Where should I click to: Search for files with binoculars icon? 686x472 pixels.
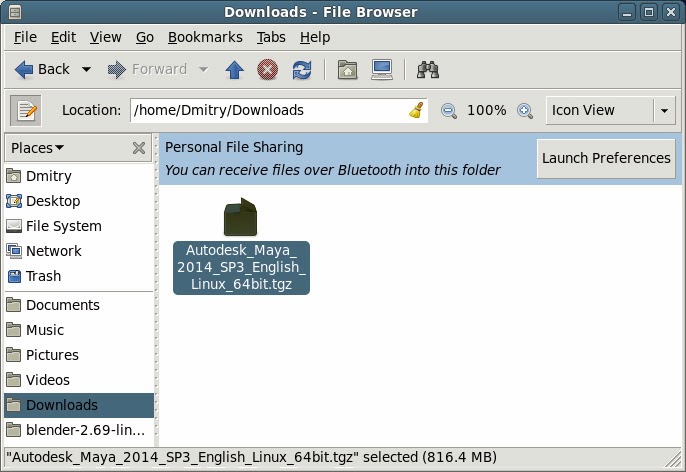(427, 70)
